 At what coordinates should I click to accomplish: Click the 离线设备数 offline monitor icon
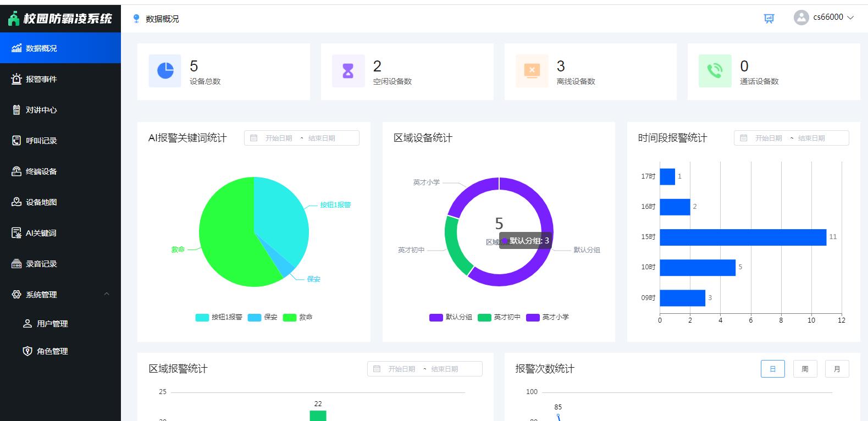pos(532,71)
